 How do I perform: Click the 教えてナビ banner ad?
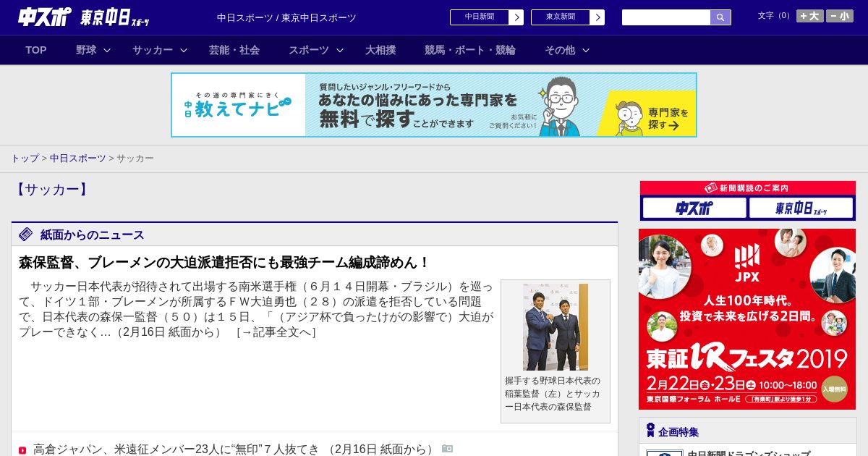434,105
